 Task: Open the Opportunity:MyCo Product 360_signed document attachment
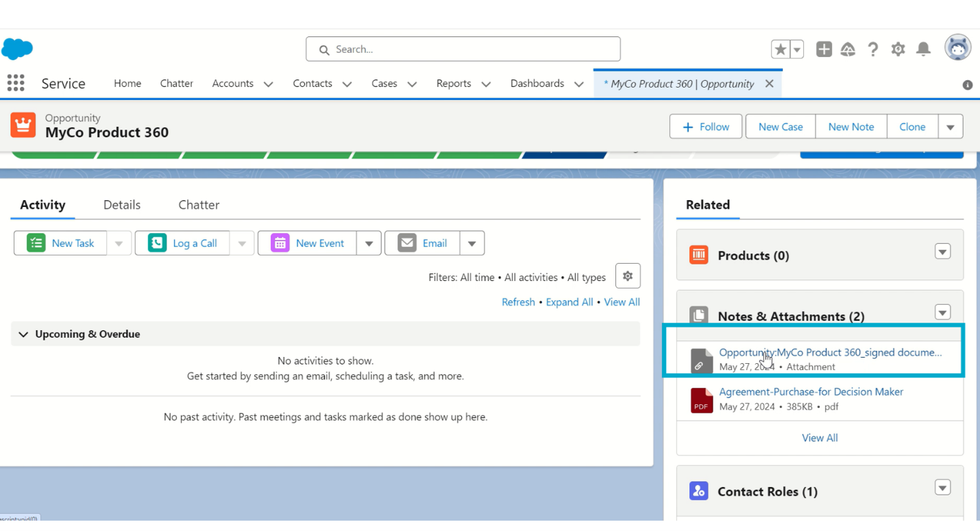(x=831, y=352)
